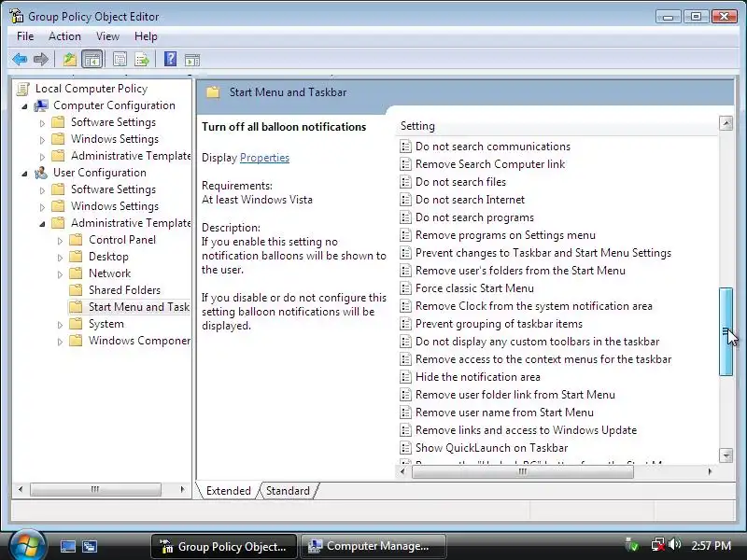Click policy icon beside Hide the notification area
The width and height of the screenshot is (747, 560).
pos(405,377)
